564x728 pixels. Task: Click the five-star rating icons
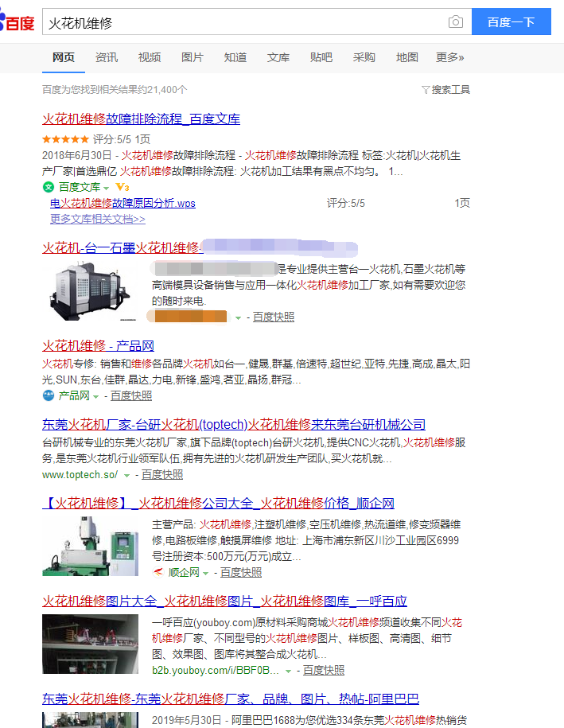pyautogui.click(x=65, y=138)
